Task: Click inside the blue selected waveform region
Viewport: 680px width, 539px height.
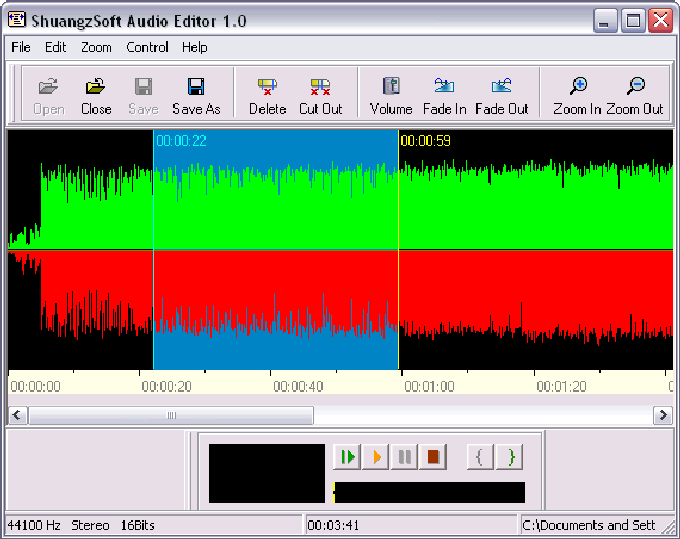Action: point(276,250)
